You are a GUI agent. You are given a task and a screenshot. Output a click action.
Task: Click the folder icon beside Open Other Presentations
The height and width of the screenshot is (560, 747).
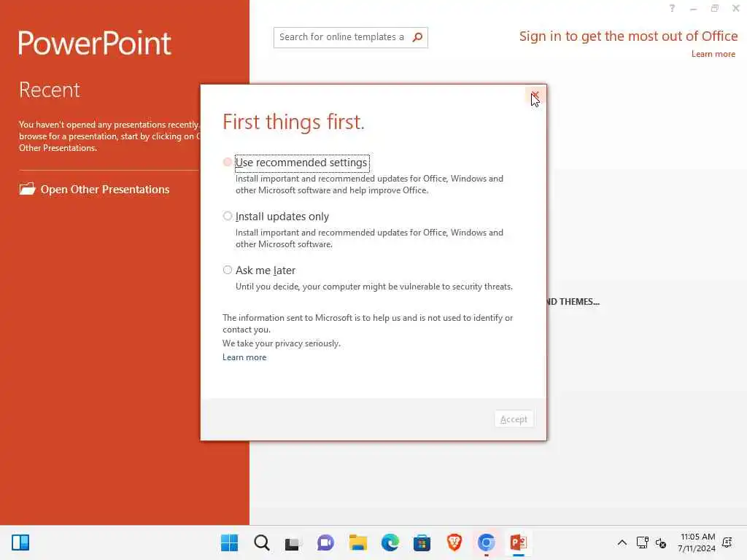(x=27, y=189)
